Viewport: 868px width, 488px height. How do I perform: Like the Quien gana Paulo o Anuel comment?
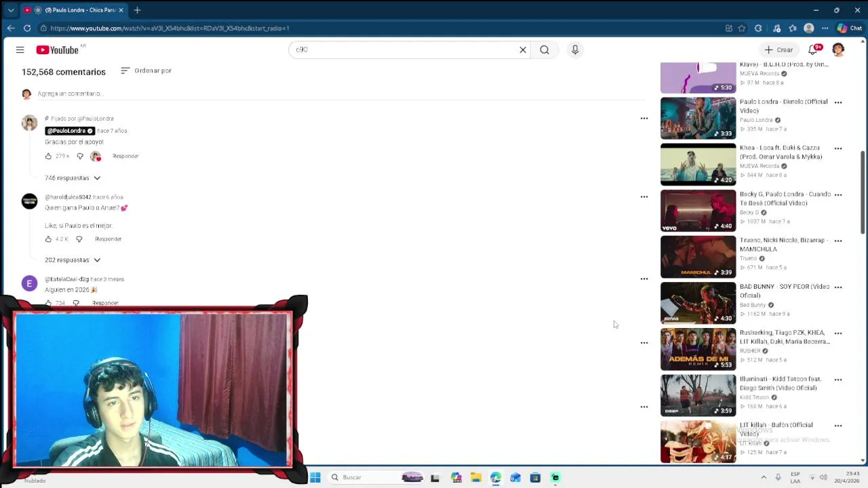[48, 239]
